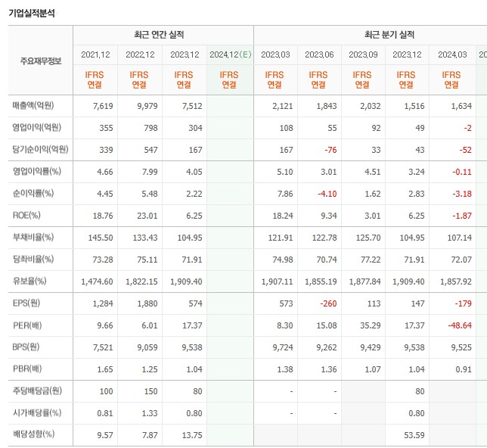Click the red -52 net income value

[466, 150]
